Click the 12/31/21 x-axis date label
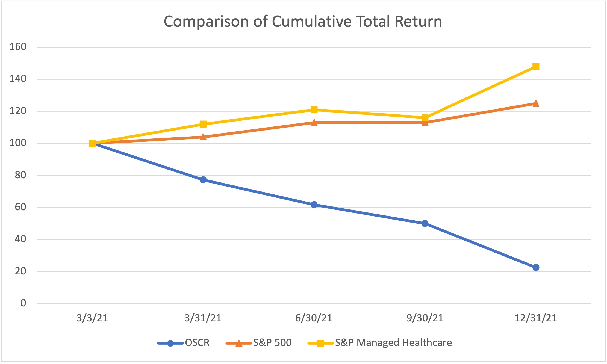607x364 pixels. point(536,318)
